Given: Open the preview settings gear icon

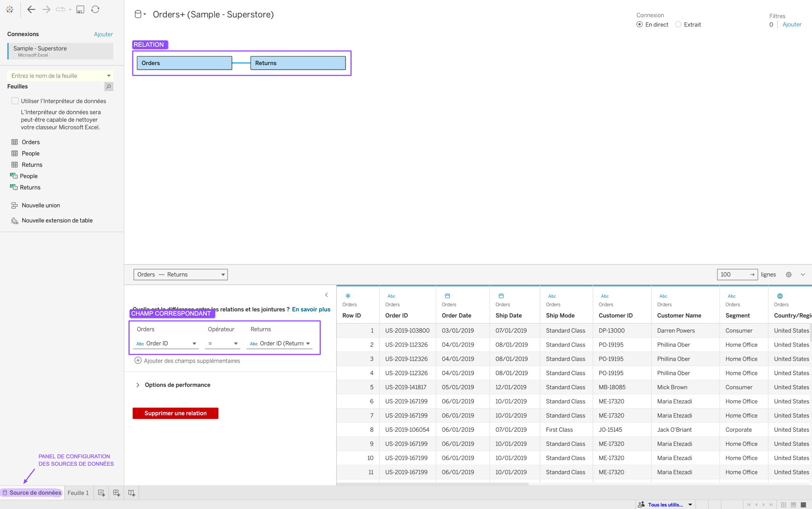Looking at the screenshot, I should coord(789,275).
